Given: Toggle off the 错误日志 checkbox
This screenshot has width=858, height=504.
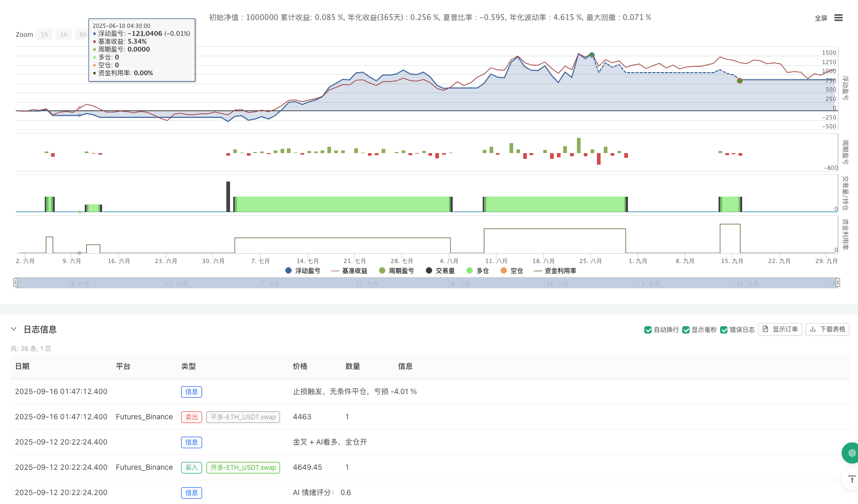Looking at the screenshot, I should point(724,329).
